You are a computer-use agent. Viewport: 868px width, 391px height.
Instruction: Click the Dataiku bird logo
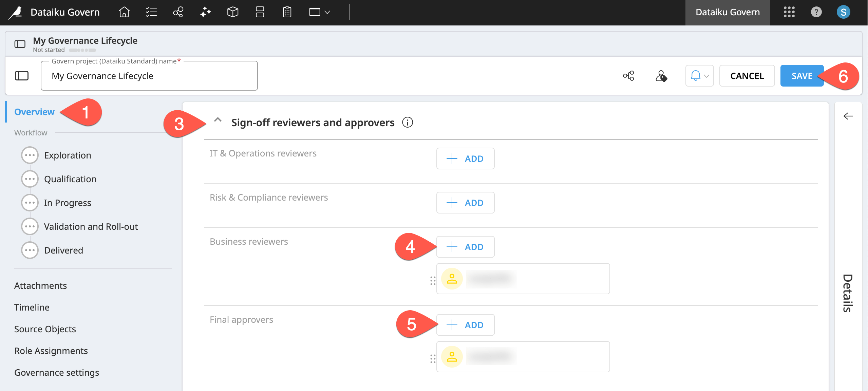(16, 13)
